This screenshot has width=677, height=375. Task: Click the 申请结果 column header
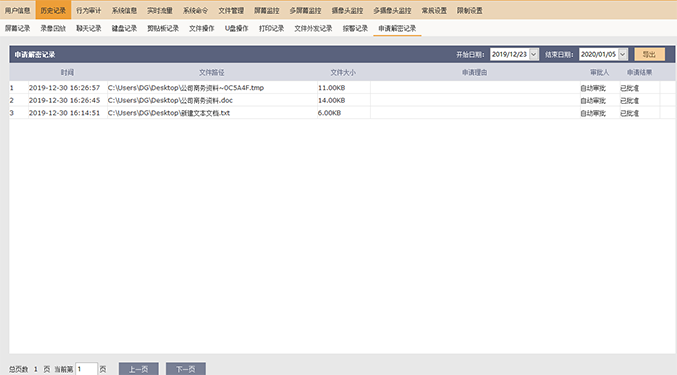point(639,72)
